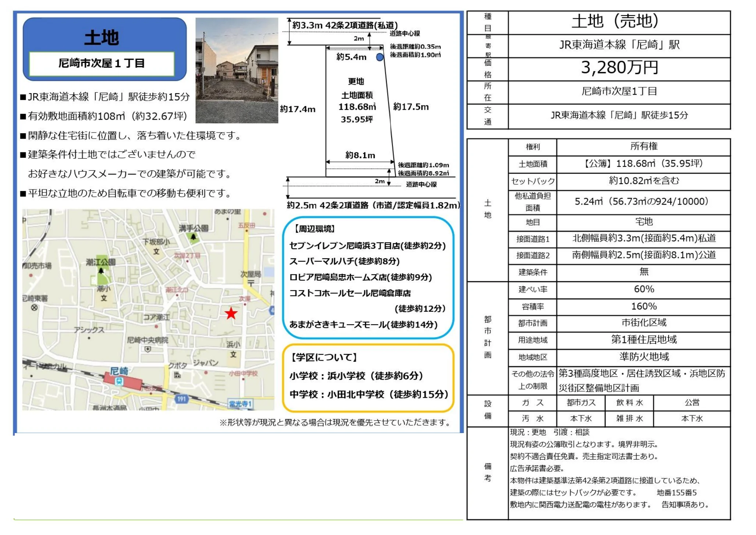Select the 公営 drinking water cell
The image size is (756, 535).
(692, 403)
